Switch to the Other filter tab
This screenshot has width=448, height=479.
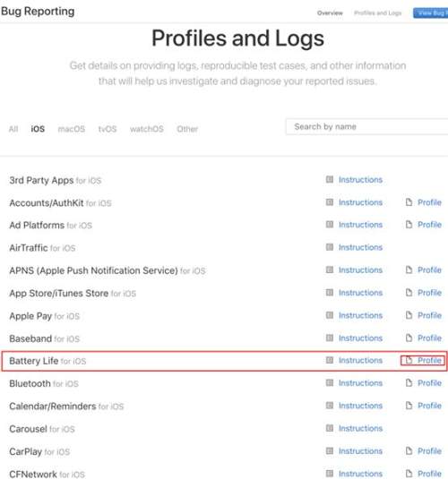point(187,129)
